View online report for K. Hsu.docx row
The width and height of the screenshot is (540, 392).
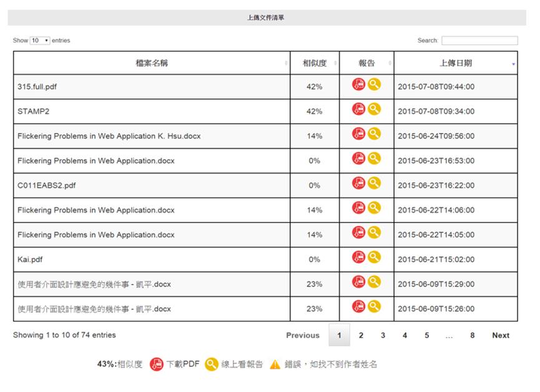click(374, 134)
